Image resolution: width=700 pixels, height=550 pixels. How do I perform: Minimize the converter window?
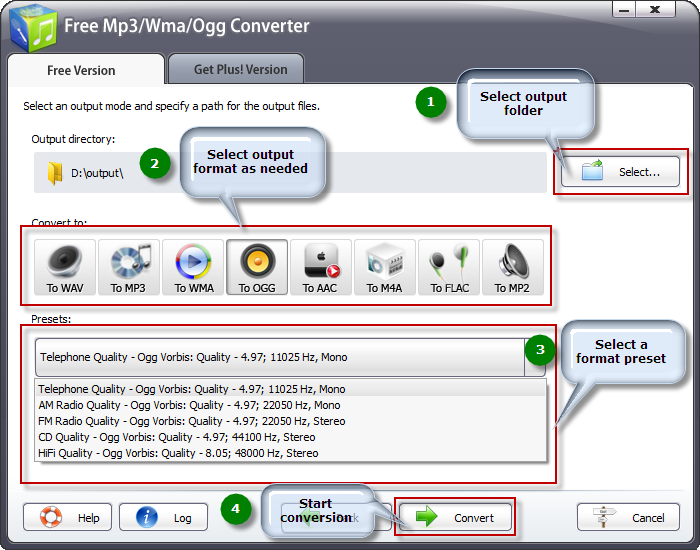pos(623,10)
